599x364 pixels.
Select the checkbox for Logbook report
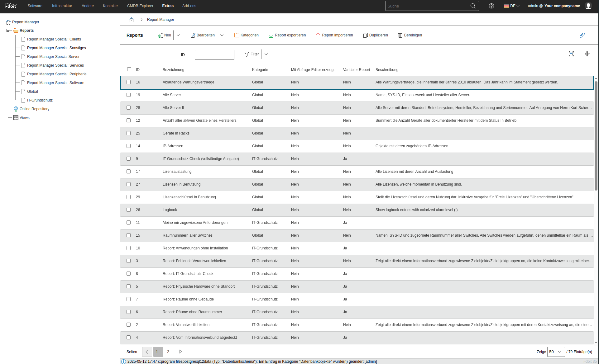point(128,210)
